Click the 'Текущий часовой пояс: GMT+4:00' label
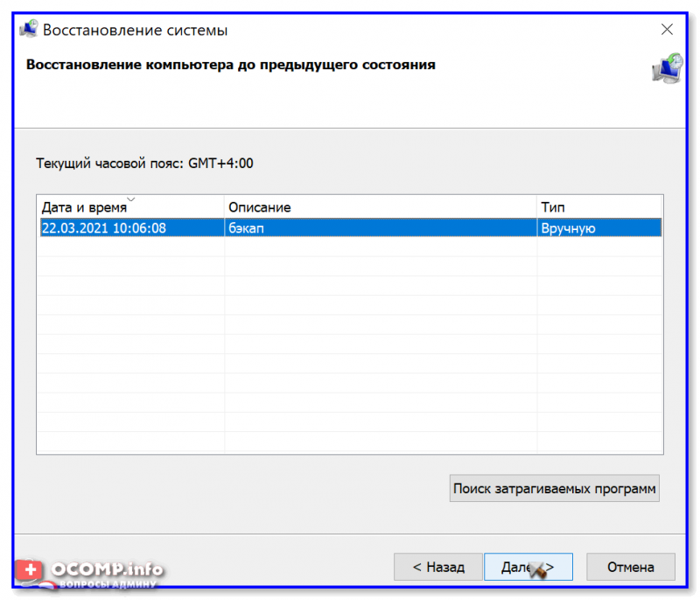This screenshot has width=700, height=600. pyautogui.click(x=144, y=164)
